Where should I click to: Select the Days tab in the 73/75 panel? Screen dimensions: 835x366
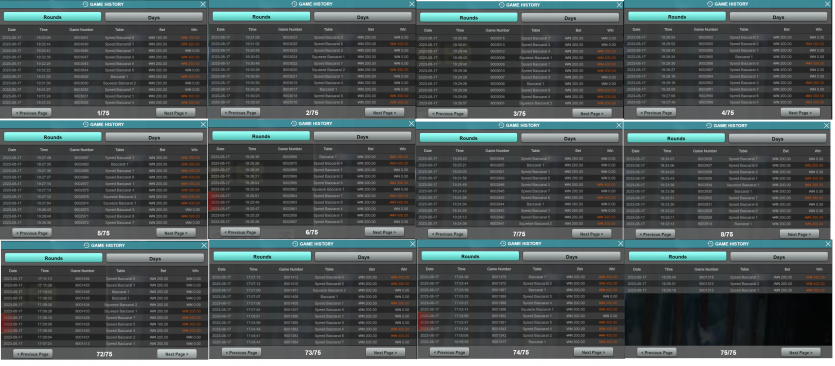click(x=364, y=257)
